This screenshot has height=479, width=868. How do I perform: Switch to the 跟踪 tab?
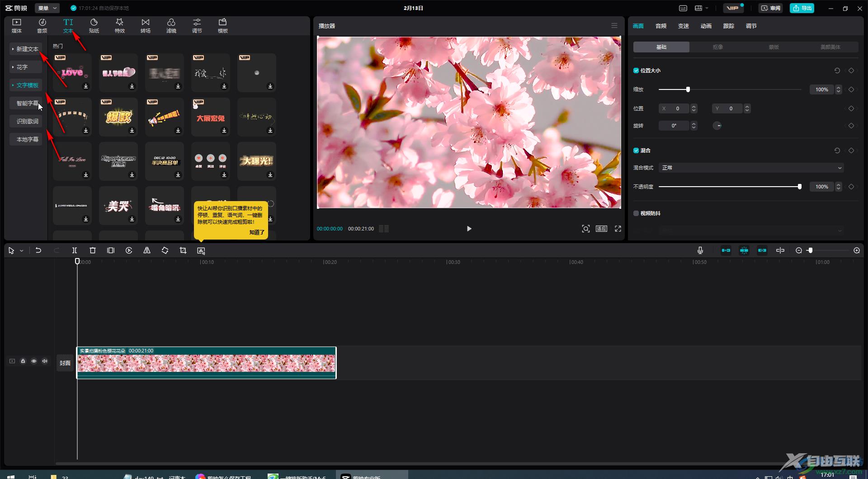tap(729, 26)
